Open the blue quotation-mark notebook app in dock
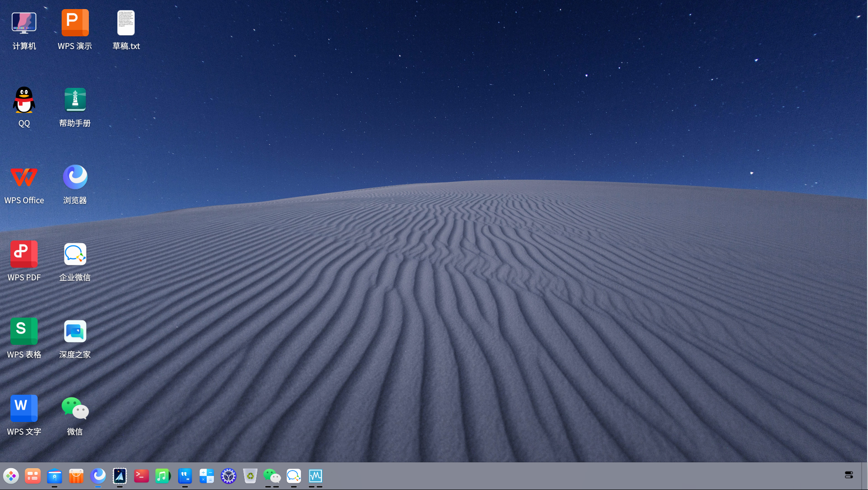This screenshot has width=868, height=490. click(185, 476)
